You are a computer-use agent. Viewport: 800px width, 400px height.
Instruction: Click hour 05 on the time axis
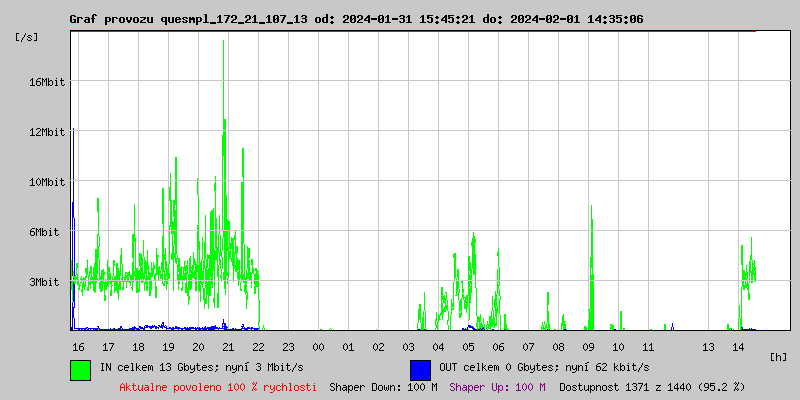(468, 347)
